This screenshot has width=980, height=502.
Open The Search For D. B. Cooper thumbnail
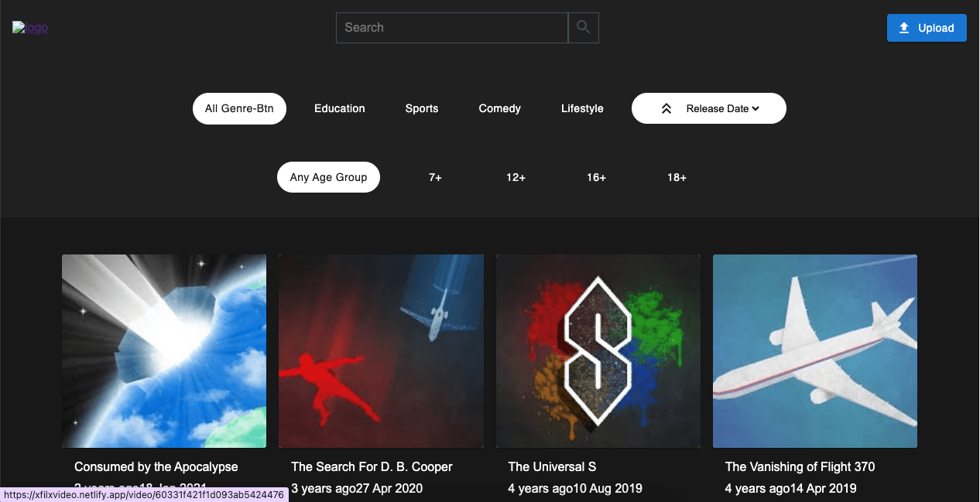[x=381, y=351]
